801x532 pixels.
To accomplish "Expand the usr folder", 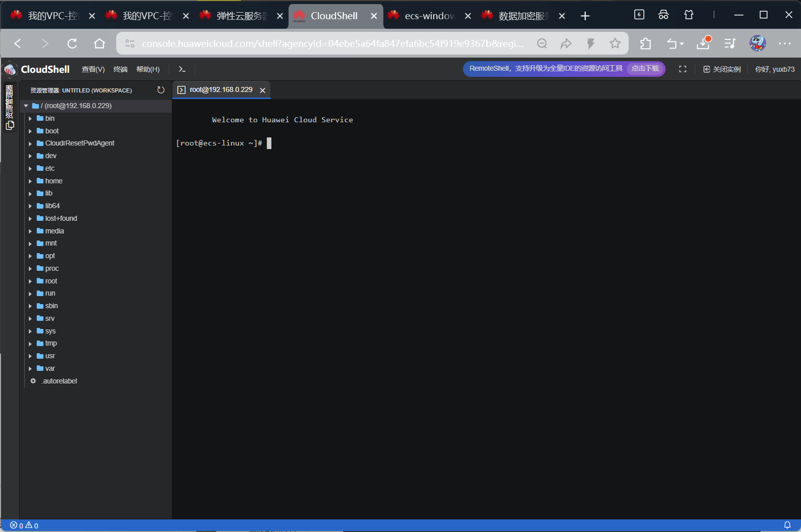I will point(30,356).
